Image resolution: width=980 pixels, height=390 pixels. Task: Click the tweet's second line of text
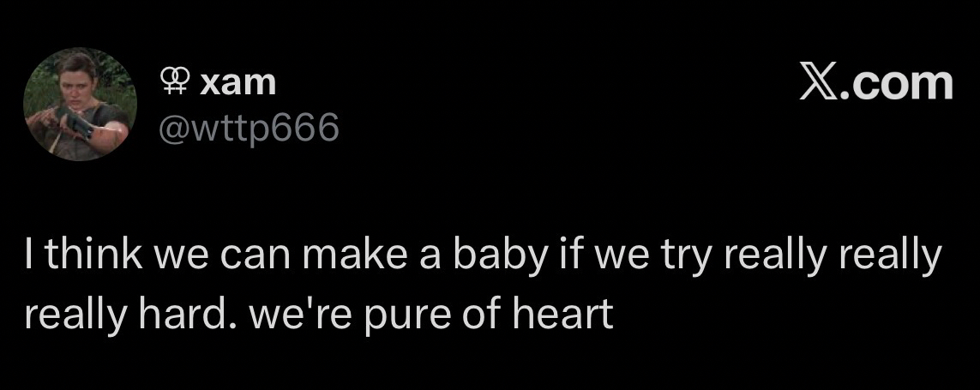point(319,315)
